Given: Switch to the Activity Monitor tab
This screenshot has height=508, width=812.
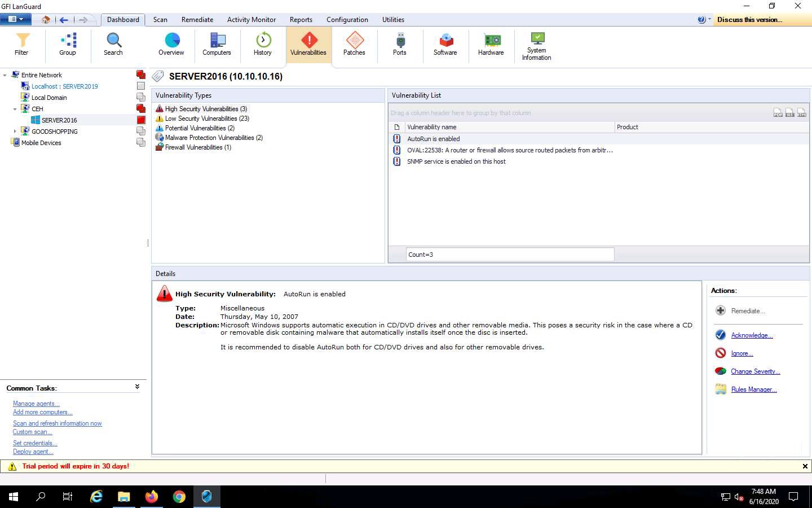Looking at the screenshot, I should 251,20.
